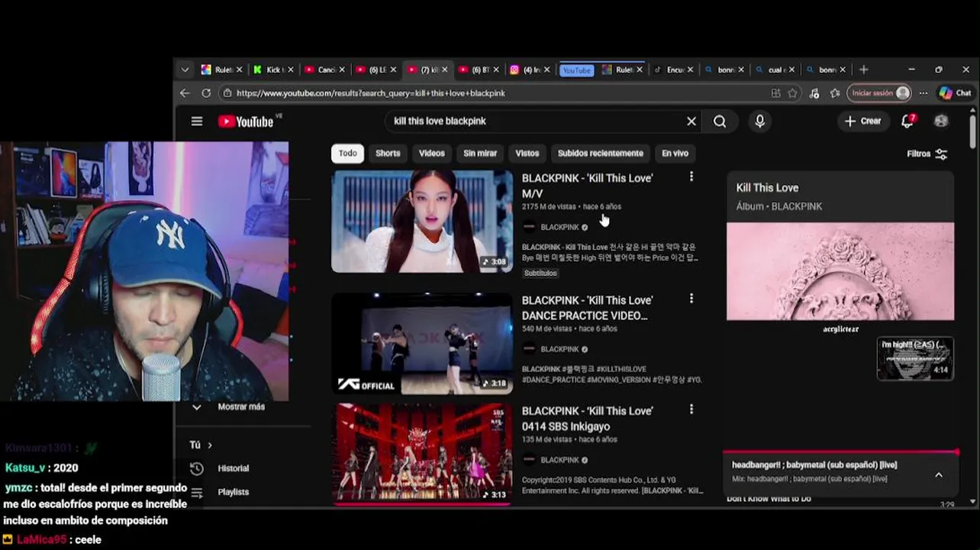Open the SBS Inkigayo thumbnail

click(422, 453)
